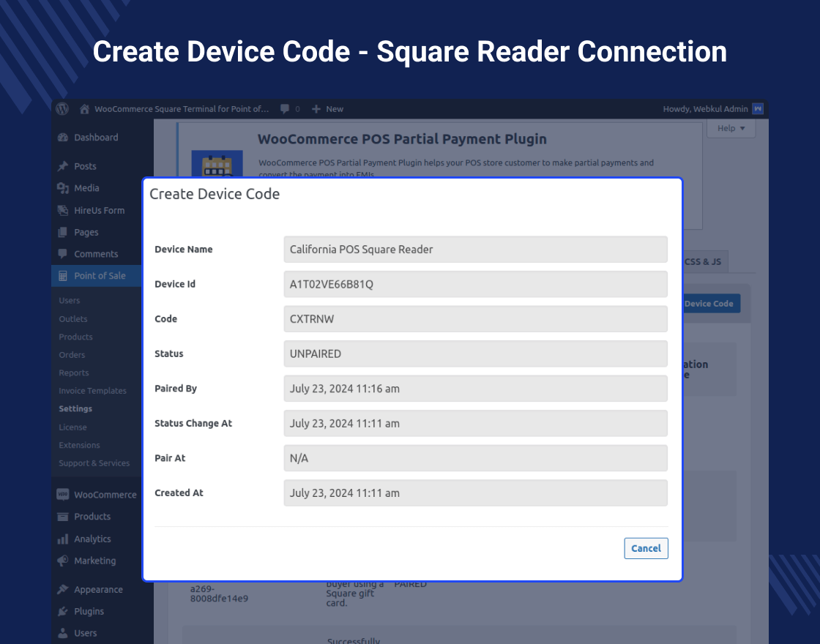Open the Dashboard via its sidebar icon

point(63,137)
